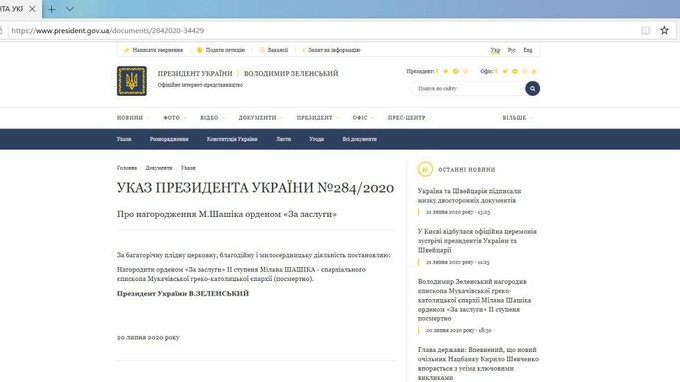Bookmark page with the star icon
The image size is (680, 382).
point(664,30)
